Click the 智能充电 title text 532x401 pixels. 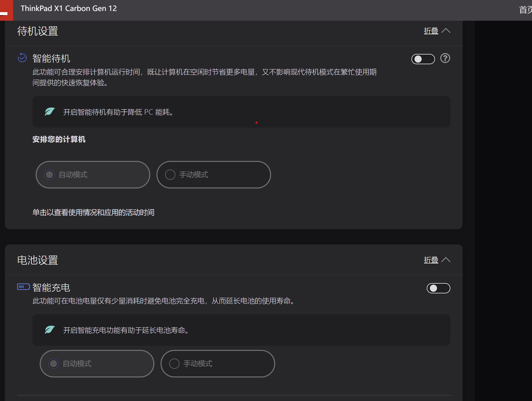pyautogui.click(x=51, y=287)
